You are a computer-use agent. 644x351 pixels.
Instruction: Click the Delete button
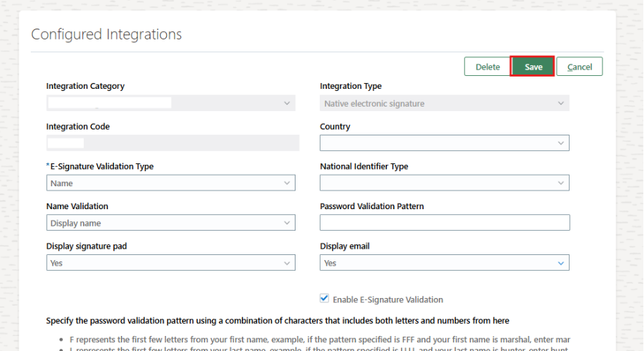[487, 67]
